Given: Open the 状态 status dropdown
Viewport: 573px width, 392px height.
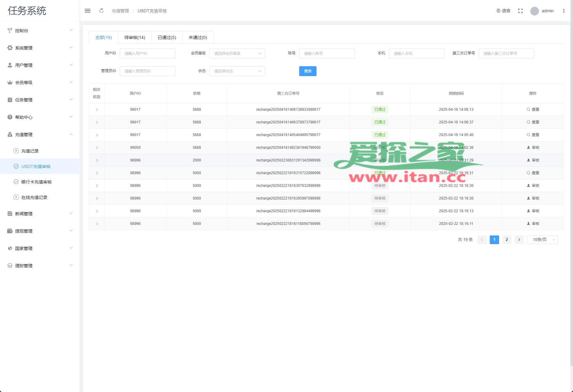Looking at the screenshot, I should [x=237, y=71].
